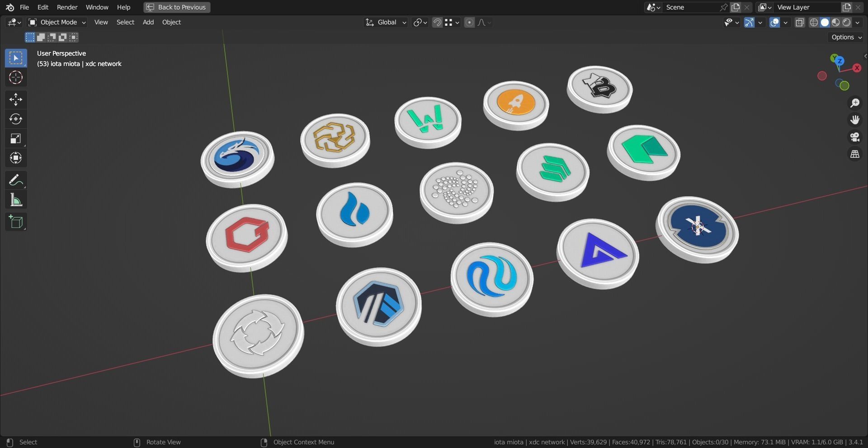The height and width of the screenshot is (448, 868).
Task: Open the pivot point dropdown
Action: pos(420,22)
